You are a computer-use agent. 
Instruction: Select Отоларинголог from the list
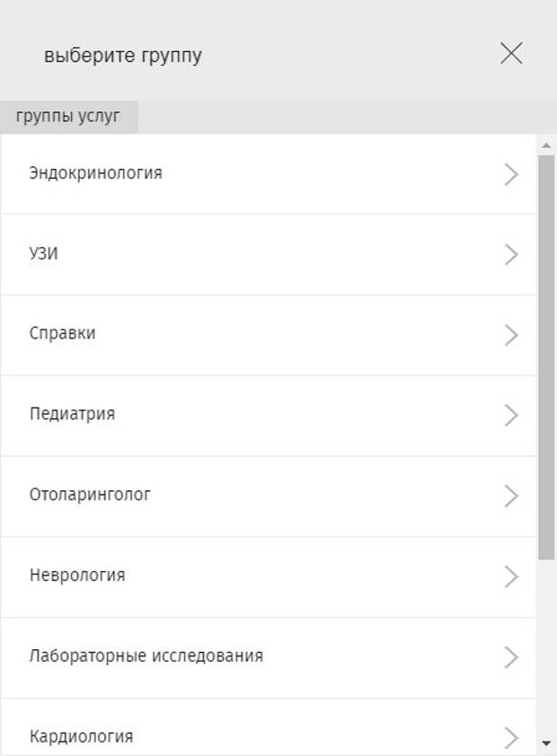click(90, 495)
